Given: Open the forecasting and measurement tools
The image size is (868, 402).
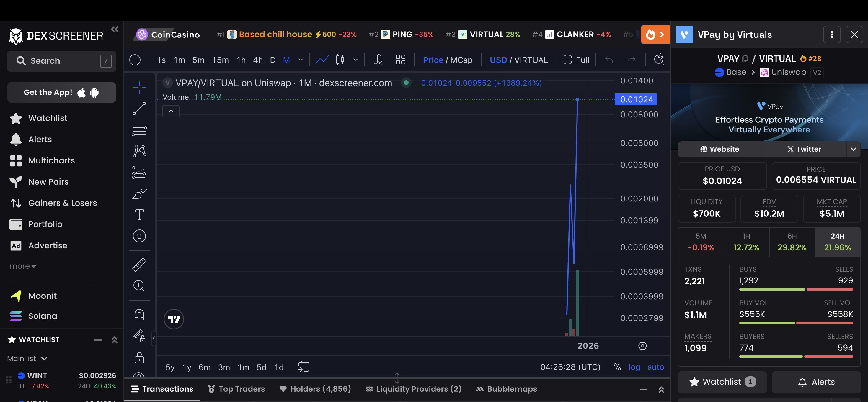Looking at the screenshot, I should click(139, 172).
